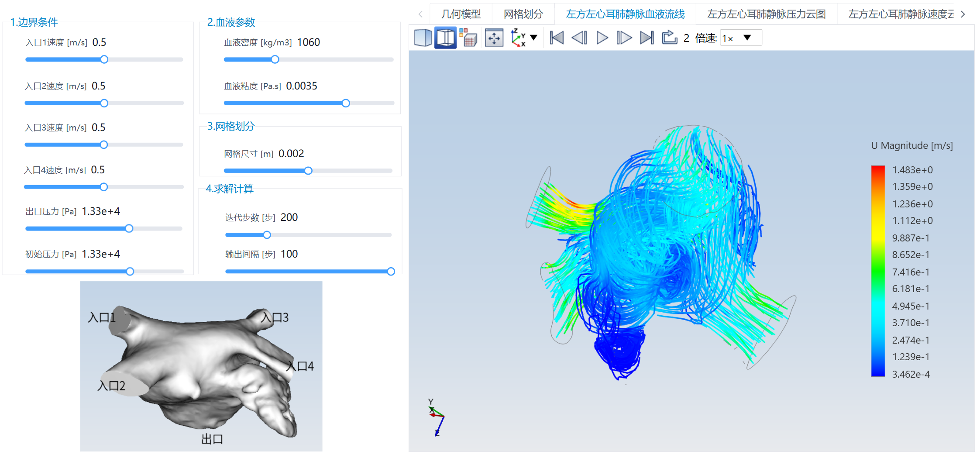This screenshot has height=458, width=980.
Task: Click the export/share animation icon
Action: coord(669,38)
